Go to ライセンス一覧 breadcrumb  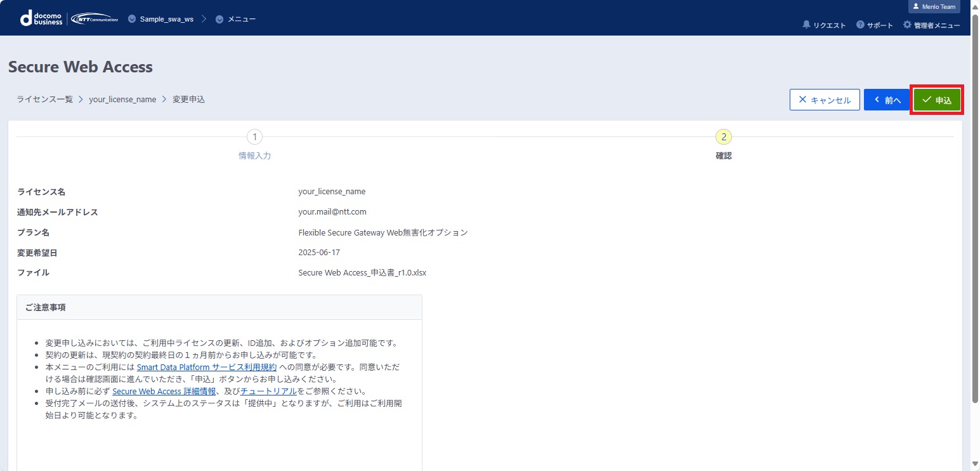click(x=45, y=100)
